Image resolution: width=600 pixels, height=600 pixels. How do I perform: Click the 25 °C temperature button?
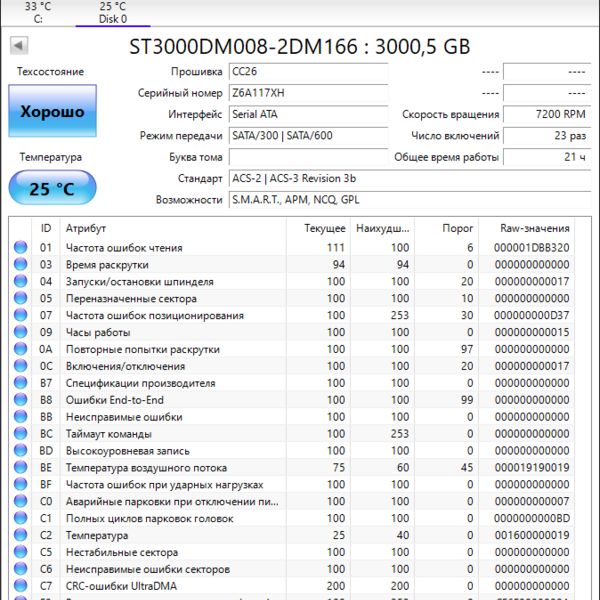[x=52, y=188]
